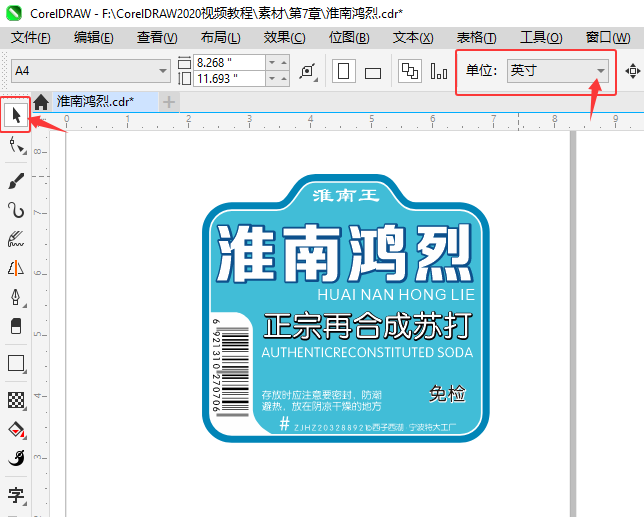
Task: Select the dimension/mirror line tool
Action: [16, 268]
